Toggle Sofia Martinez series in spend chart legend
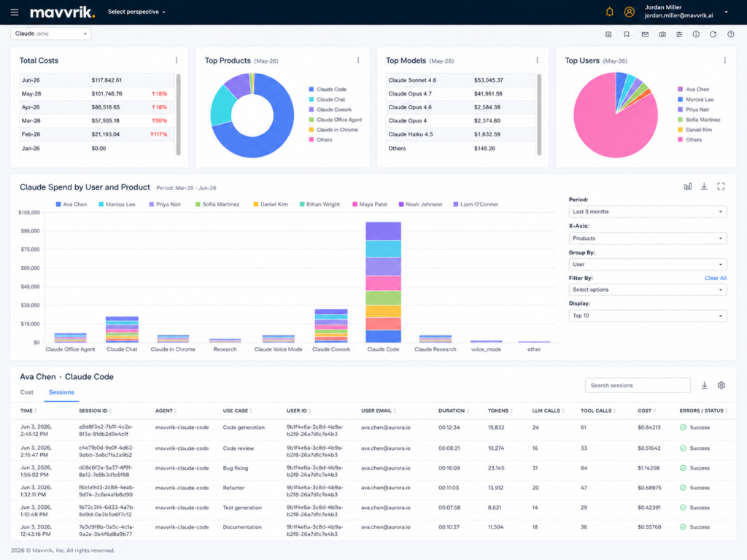The width and height of the screenshot is (747, 560). (x=217, y=204)
